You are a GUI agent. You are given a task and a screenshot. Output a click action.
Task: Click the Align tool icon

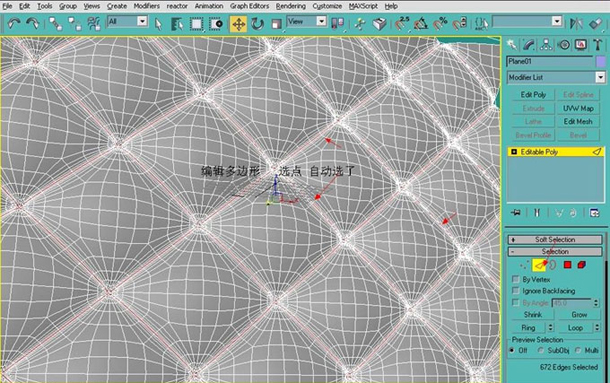(595, 24)
